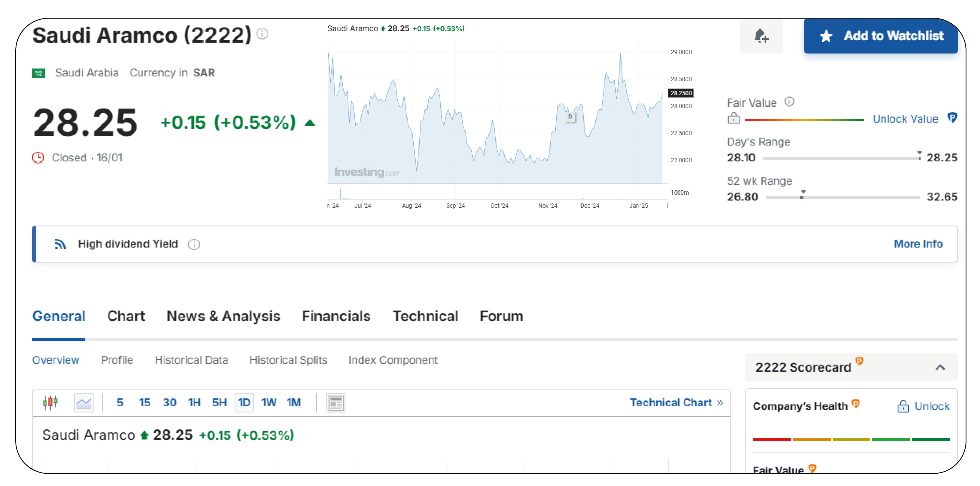The height and width of the screenshot is (486, 980).
Task: Open the Historical Data sub-tab
Action: 191,360
